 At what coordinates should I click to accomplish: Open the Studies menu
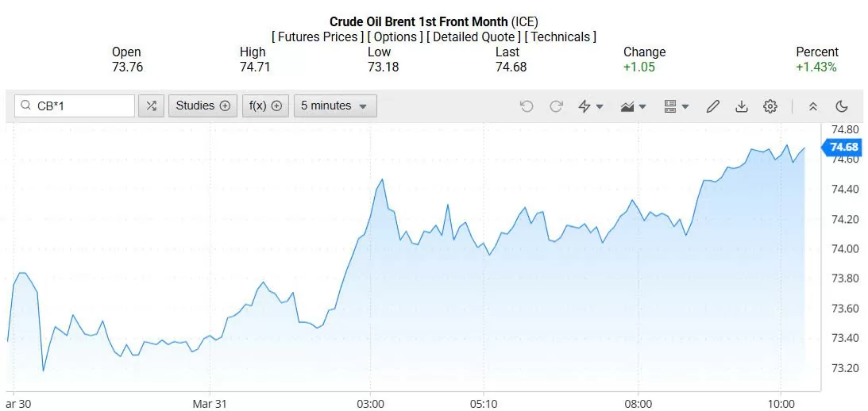pyautogui.click(x=203, y=106)
